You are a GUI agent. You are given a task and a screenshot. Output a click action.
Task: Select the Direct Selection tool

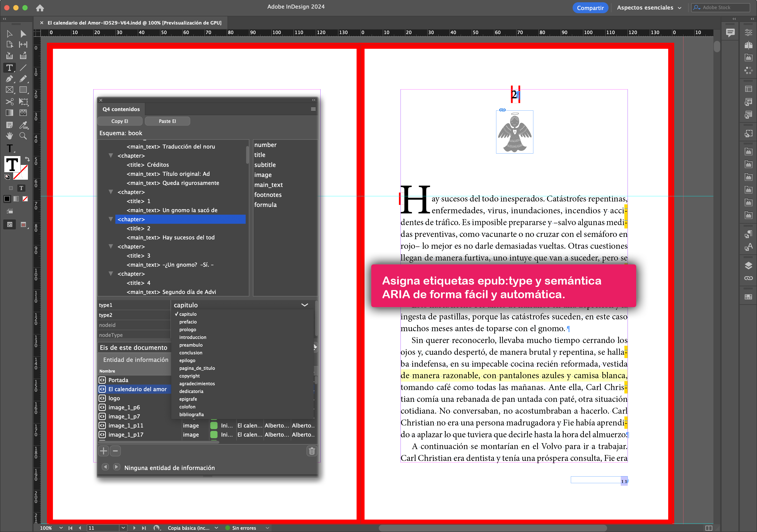[x=23, y=34]
